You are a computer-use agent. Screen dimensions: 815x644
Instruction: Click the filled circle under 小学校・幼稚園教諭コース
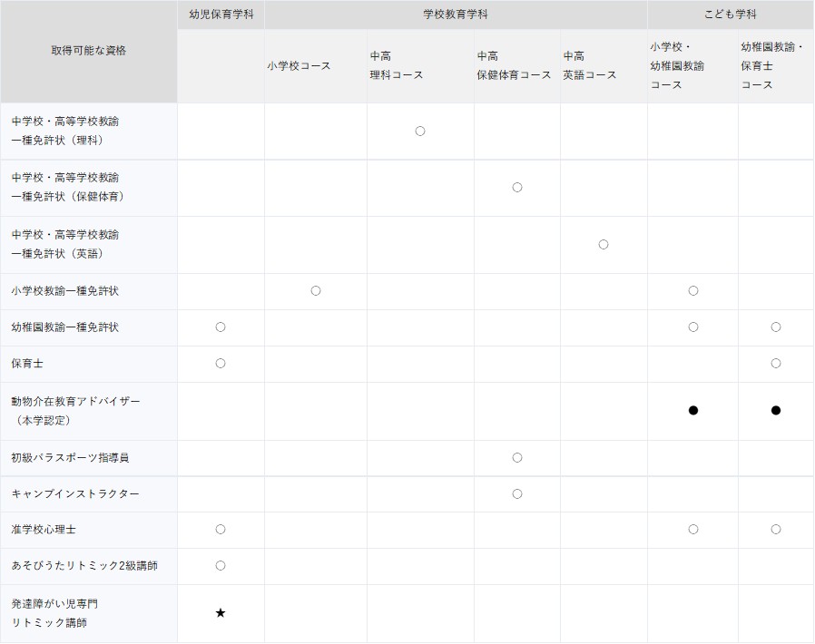click(x=693, y=411)
